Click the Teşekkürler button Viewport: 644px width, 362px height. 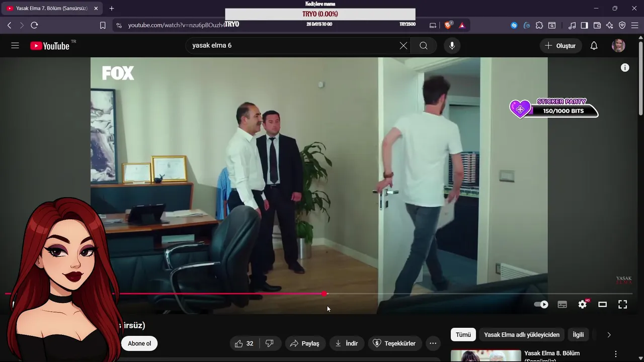click(394, 343)
